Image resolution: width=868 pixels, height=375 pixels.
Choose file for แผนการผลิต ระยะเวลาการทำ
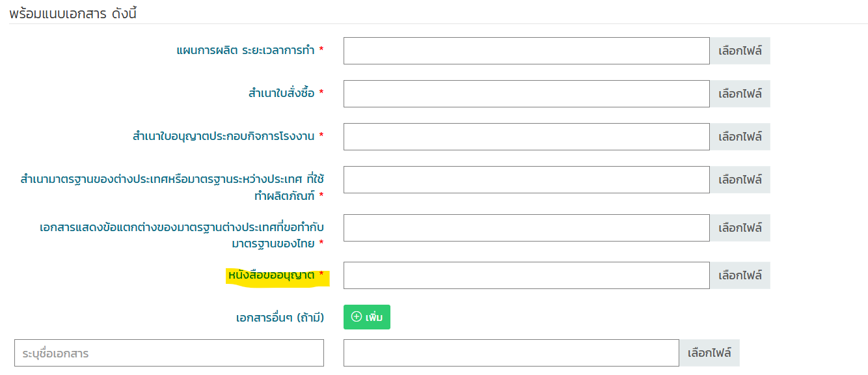click(740, 51)
